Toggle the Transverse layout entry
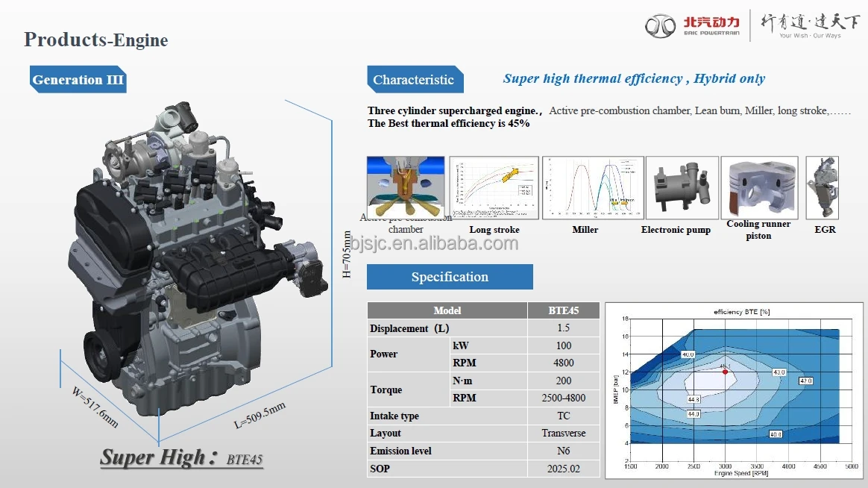Image resolution: width=868 pixels, height=488 pixels. pos(564,433)
